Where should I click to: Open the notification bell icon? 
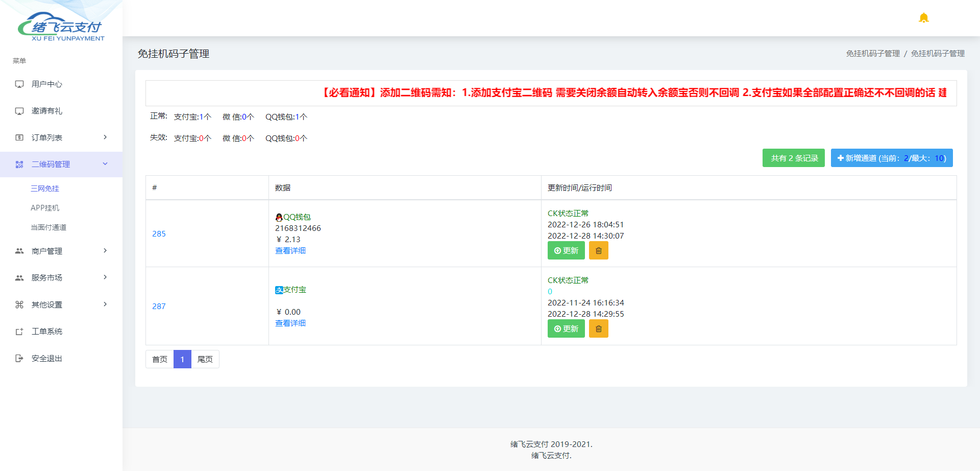(x=923, y=17)
